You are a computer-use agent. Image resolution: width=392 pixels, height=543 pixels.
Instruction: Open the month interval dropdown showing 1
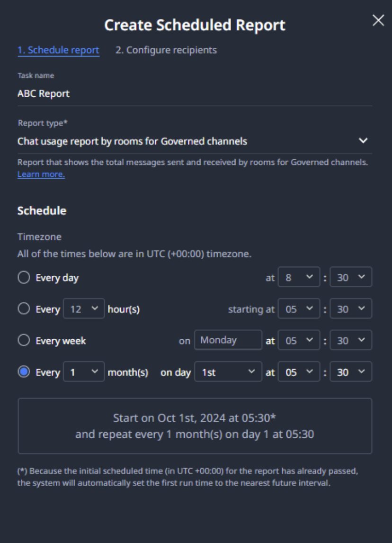(84, 371)
